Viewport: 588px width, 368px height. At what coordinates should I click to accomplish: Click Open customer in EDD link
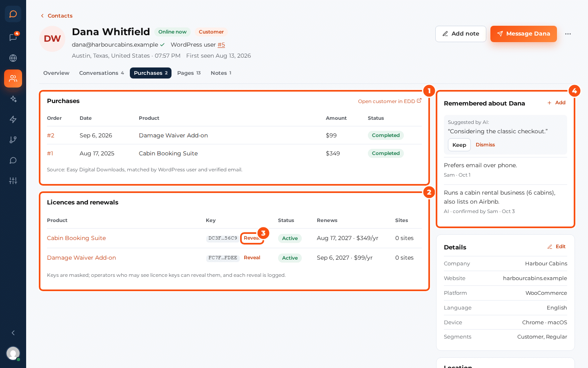(x=390, y=101)
